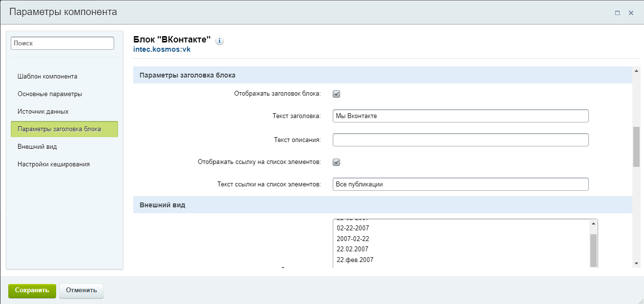Click the Отображать ссылку на список элементов label
The width and height of the screenshot is (644, 304).
260,162
